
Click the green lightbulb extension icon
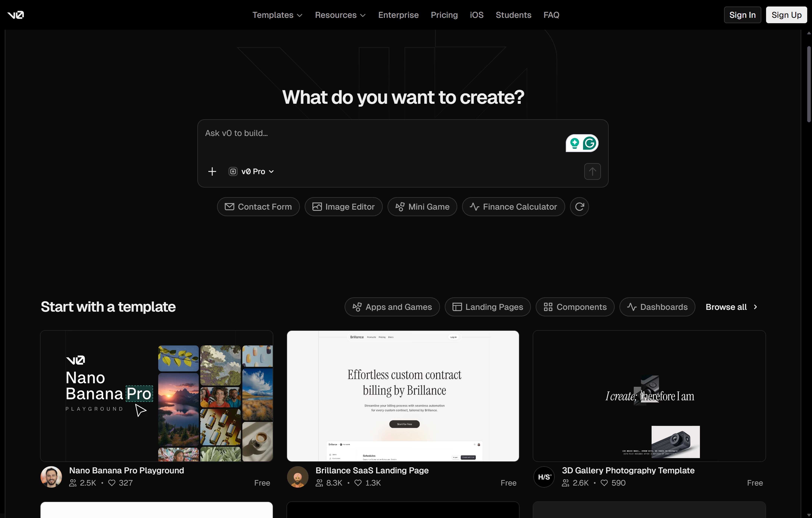(574, 143)
